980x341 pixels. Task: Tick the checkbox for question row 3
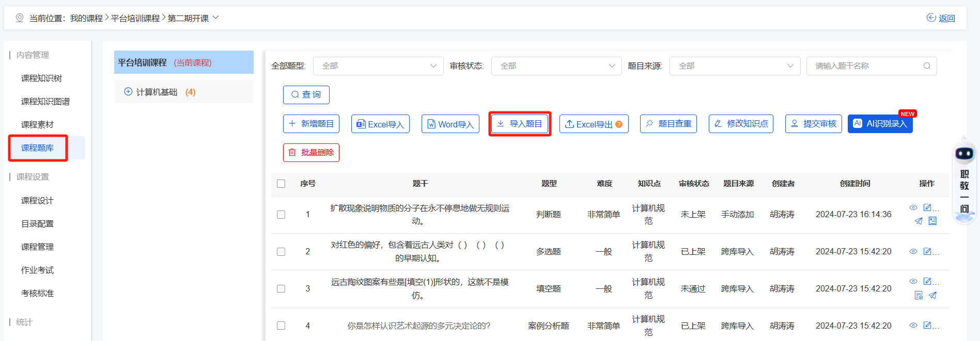281,289
